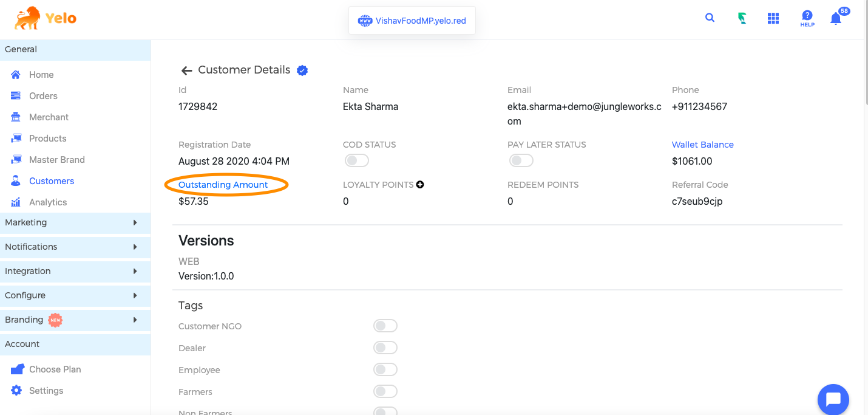The width and height of the screenshot is (868, 415).
Task: Open the notifications bell icon
Action: pyautogui.click(x=836, y=19)
